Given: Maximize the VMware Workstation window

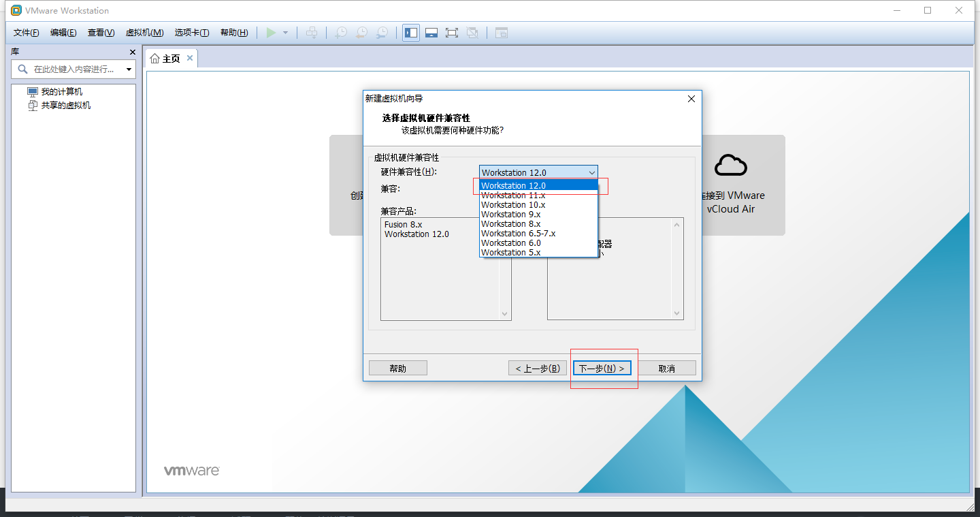Looking at the screenshot, I should 928,10.
